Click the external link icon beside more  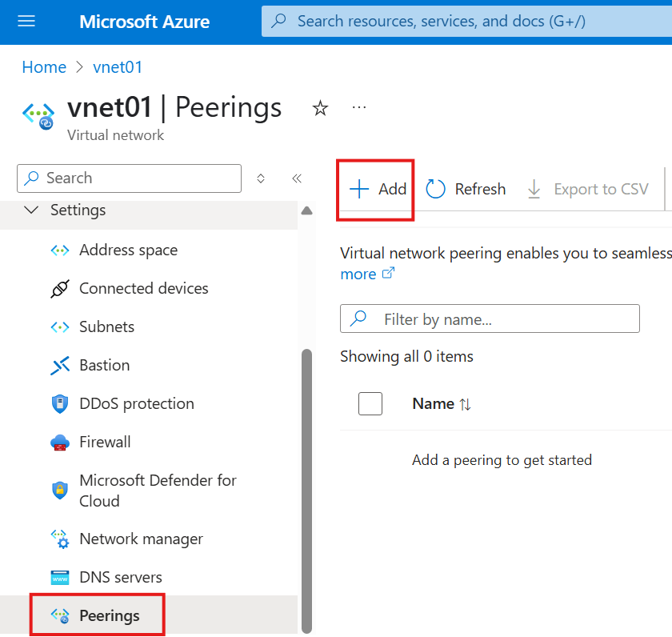point(388,273)
